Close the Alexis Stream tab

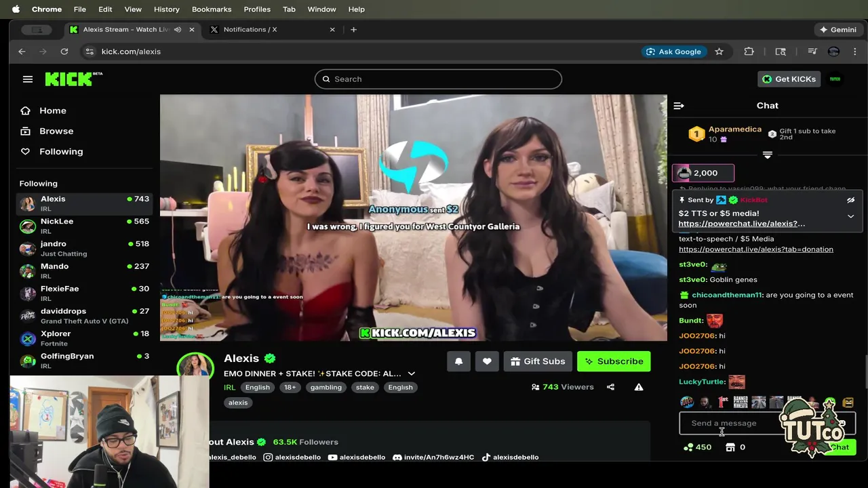[x=192, y=30]
